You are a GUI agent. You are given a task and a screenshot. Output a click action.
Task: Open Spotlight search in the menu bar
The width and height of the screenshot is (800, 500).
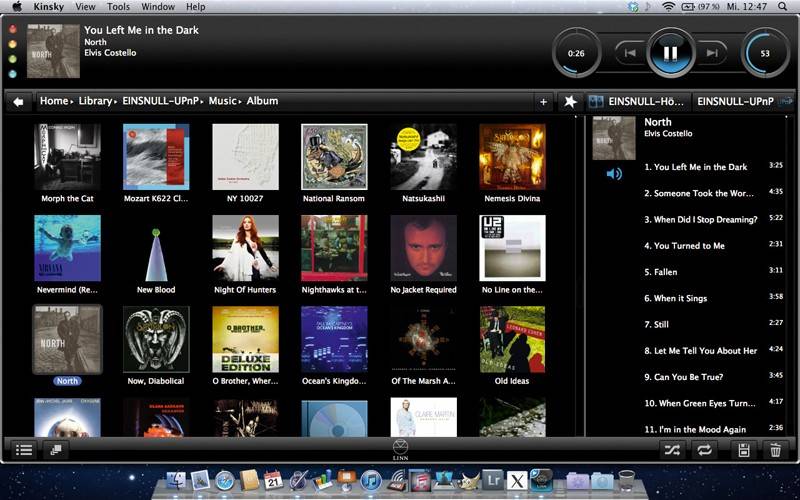(782, 7)
